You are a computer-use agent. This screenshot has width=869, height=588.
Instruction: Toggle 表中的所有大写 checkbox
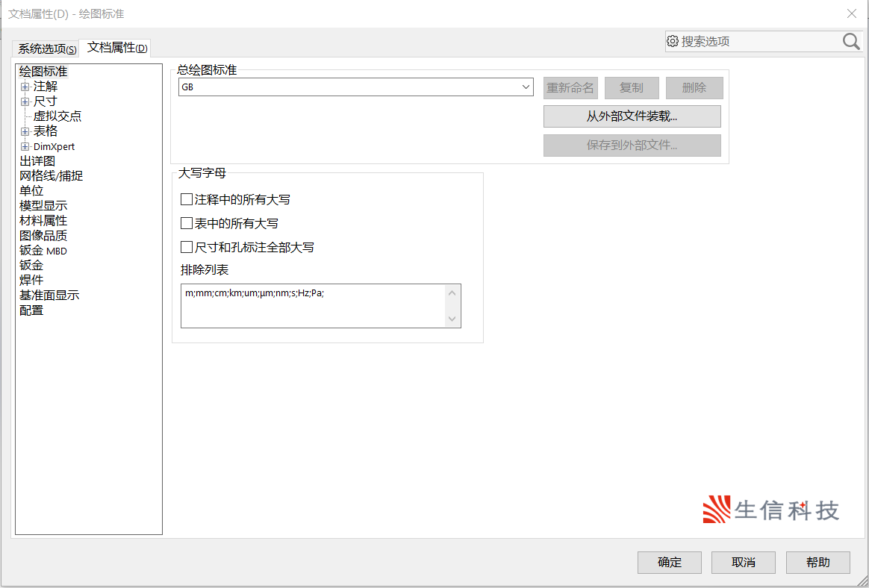click(x=187, y=223)
